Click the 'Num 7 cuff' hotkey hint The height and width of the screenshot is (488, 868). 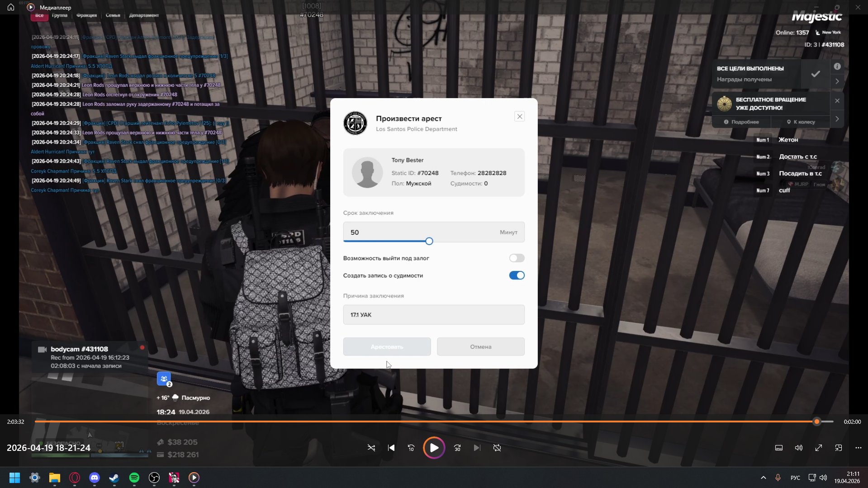pyautogui.click(x=773, y=190)
